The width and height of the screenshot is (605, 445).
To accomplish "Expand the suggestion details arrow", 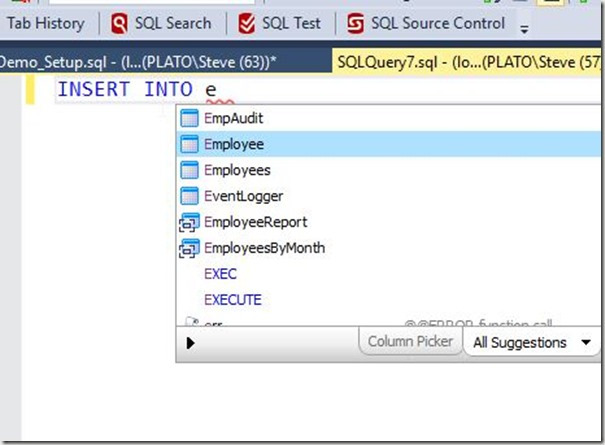I will [x=190, y=343].
